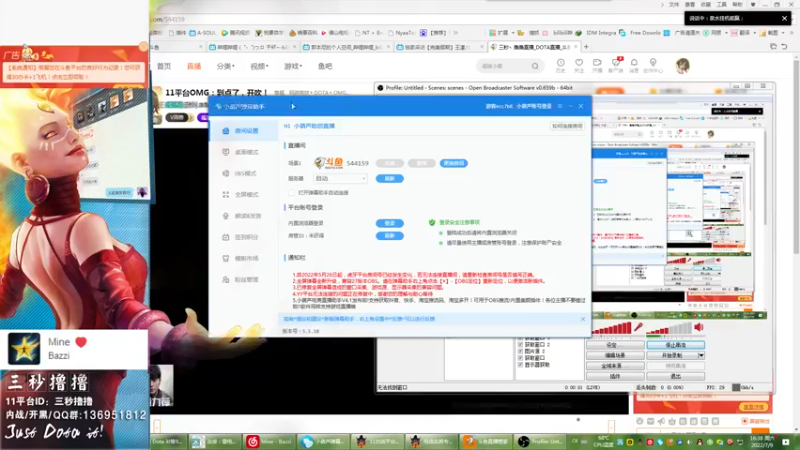Screen dimensions: 800x450
Task: Open Douyu history clock icon
Action: (560, 65)
